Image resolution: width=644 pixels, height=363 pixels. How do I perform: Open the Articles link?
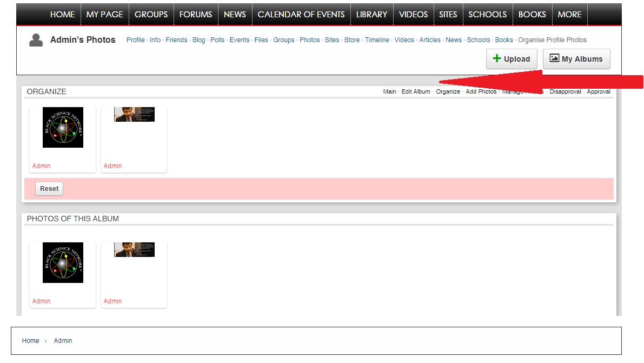[430, 40]
